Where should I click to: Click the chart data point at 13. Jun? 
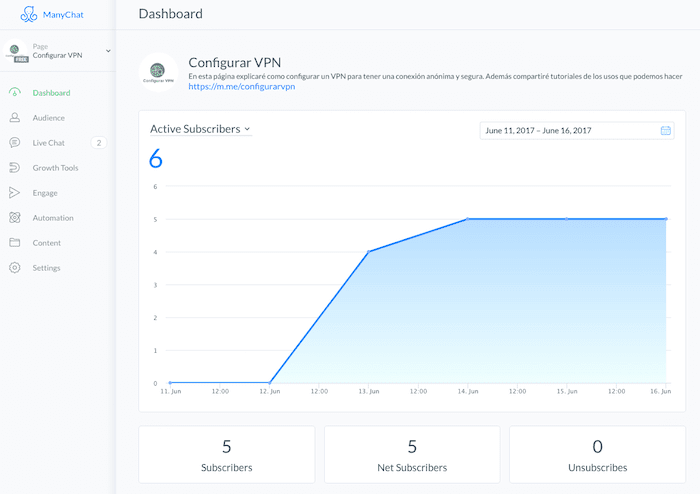coord(369,252)
